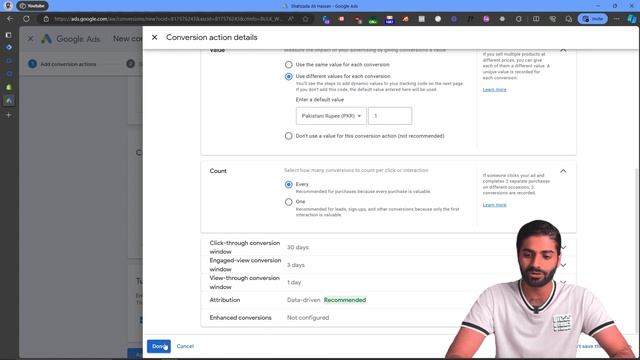Select the One count option
This screenshot has height=360, width=640.
point(289,202)
